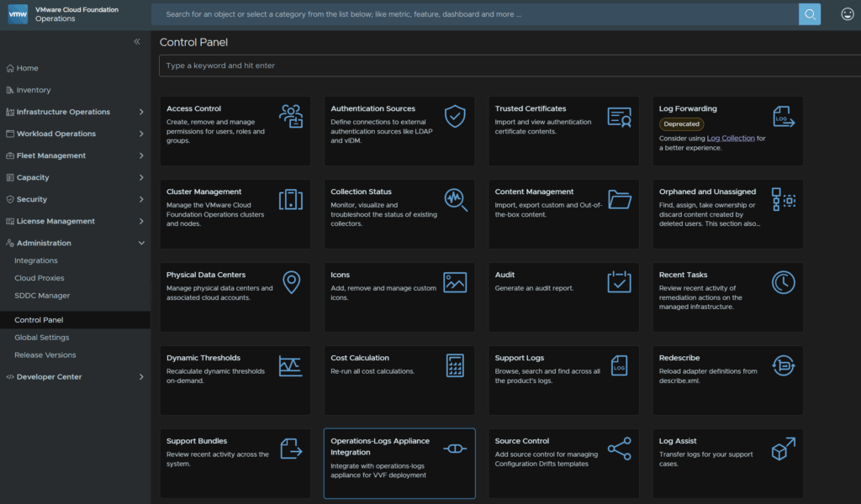Image resolution: width=861 pixels, height=504 pixels.
Task: Open the Access Control card title
Action: (x=193, y=108)
